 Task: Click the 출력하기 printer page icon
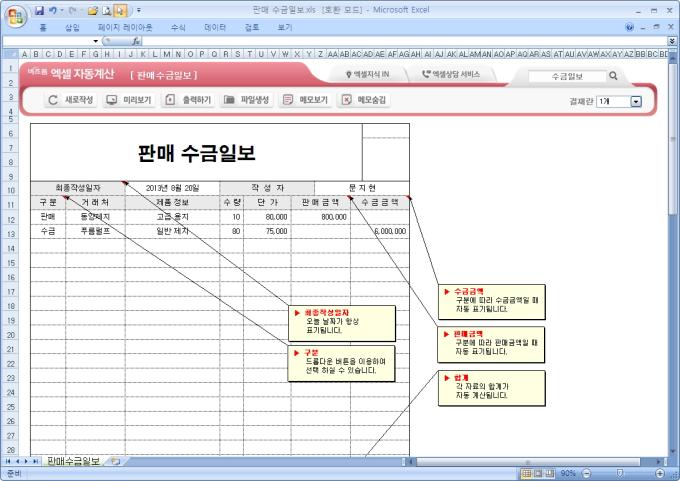pyautogui.click(x=170, y=100)
